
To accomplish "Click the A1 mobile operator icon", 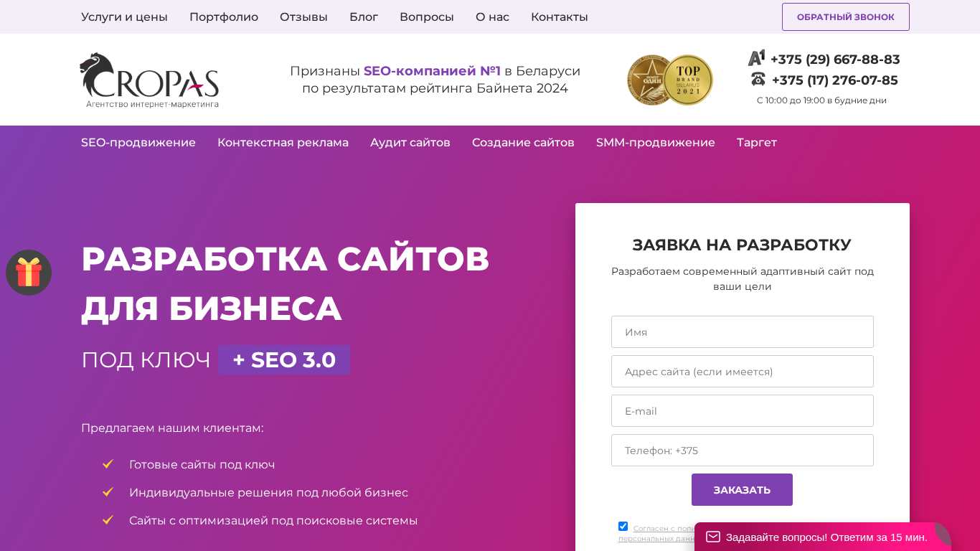I will tap(756, 58).
